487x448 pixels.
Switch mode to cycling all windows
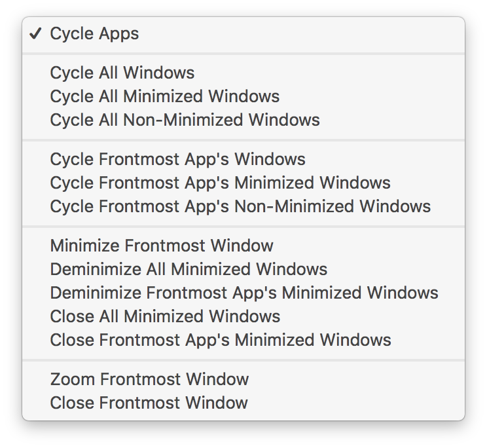tap(122, 73)
